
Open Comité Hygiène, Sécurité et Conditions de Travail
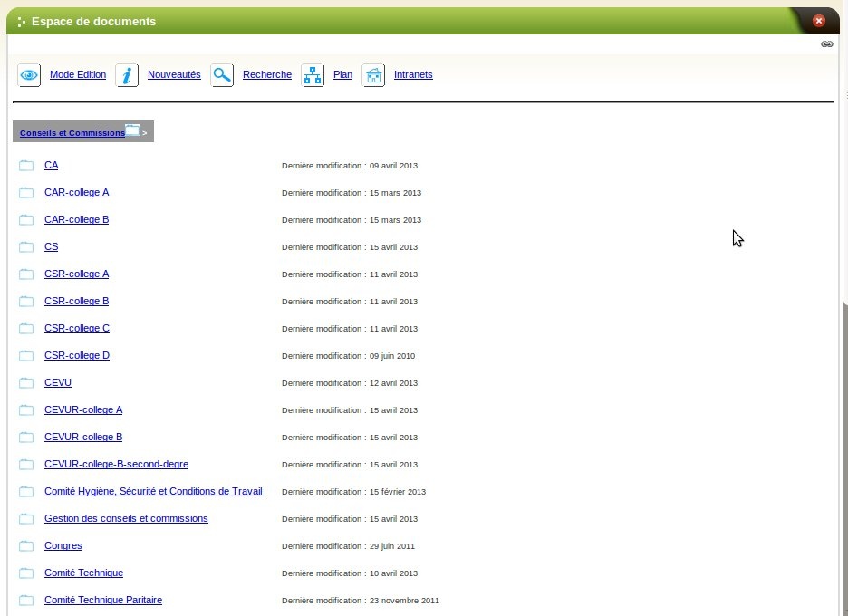[153, 492]
